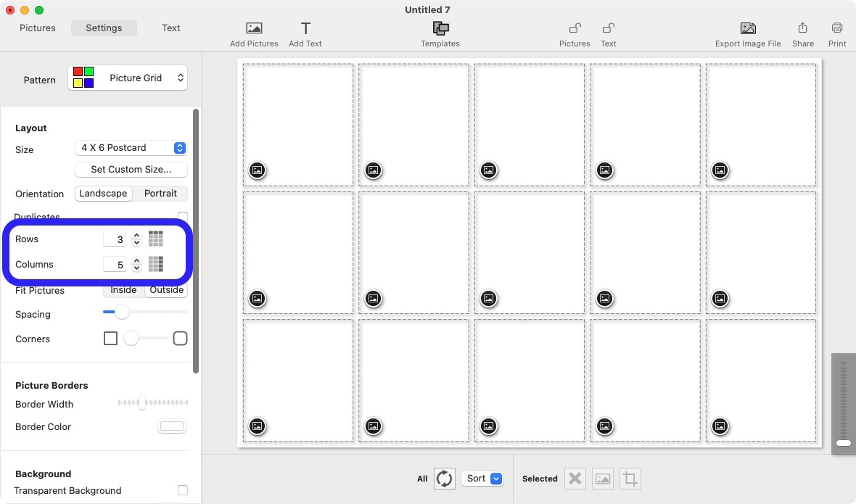Click the Print icon
Screen dimensions: 856x504
click(x=837, y=28)
